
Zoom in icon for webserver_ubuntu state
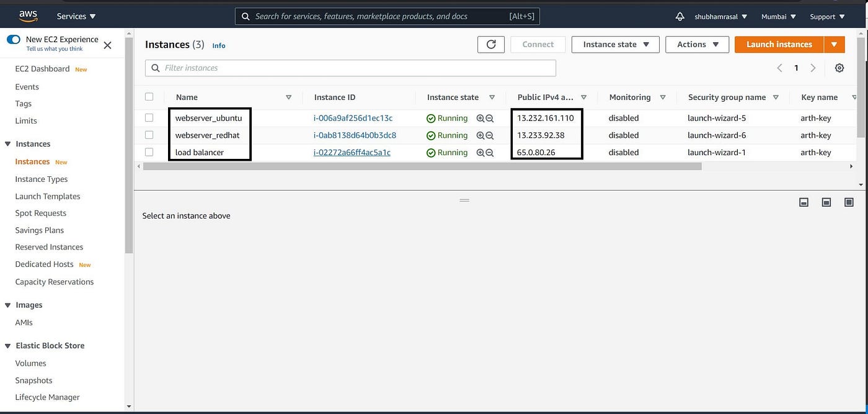pos(480,118)
